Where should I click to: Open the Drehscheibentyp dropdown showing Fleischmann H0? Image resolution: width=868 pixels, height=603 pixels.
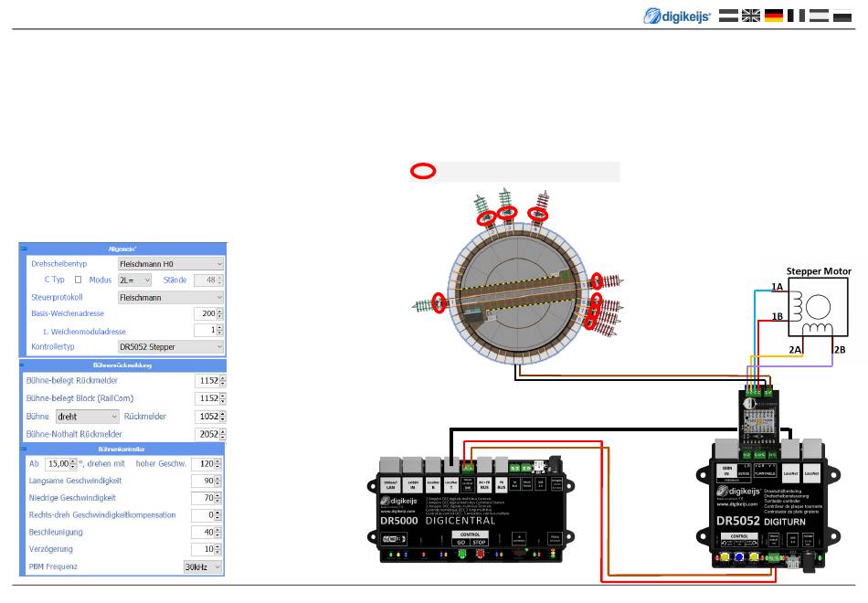[171, 264]
